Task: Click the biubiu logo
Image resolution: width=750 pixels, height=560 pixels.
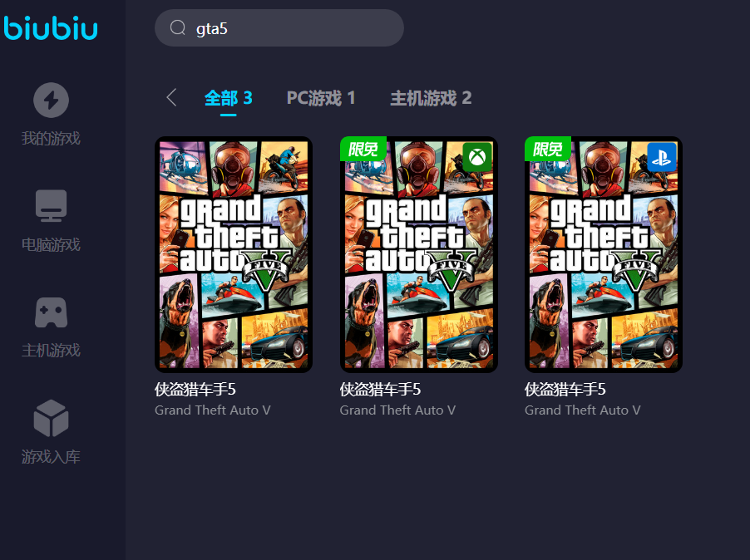Action: (x=50, y=27)
